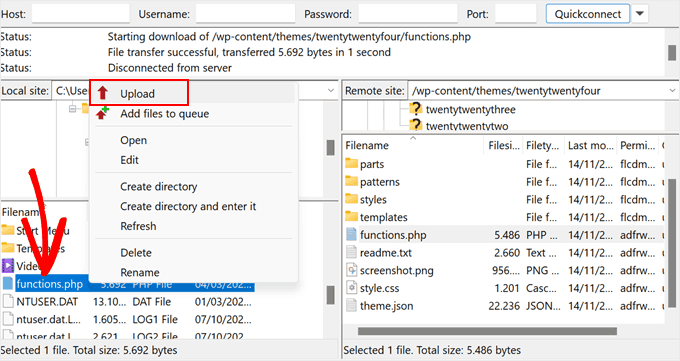Click the twentytwentythree question-mark folder icon
The height and width of the screenshot is (361, 680).
415,108
